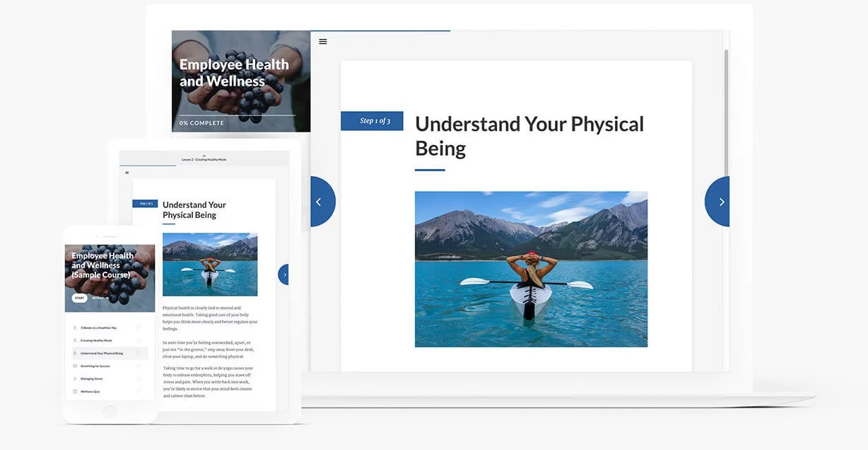
Task: Click the Managing Stress lesson icon
Action: [x=76, y=379]
